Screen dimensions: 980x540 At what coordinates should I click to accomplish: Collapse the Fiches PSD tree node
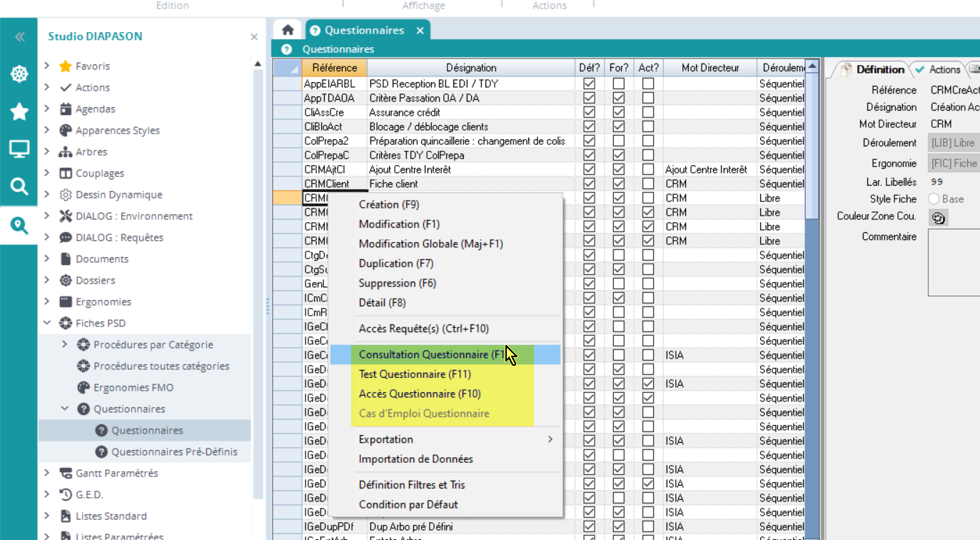tap(47, 323)
